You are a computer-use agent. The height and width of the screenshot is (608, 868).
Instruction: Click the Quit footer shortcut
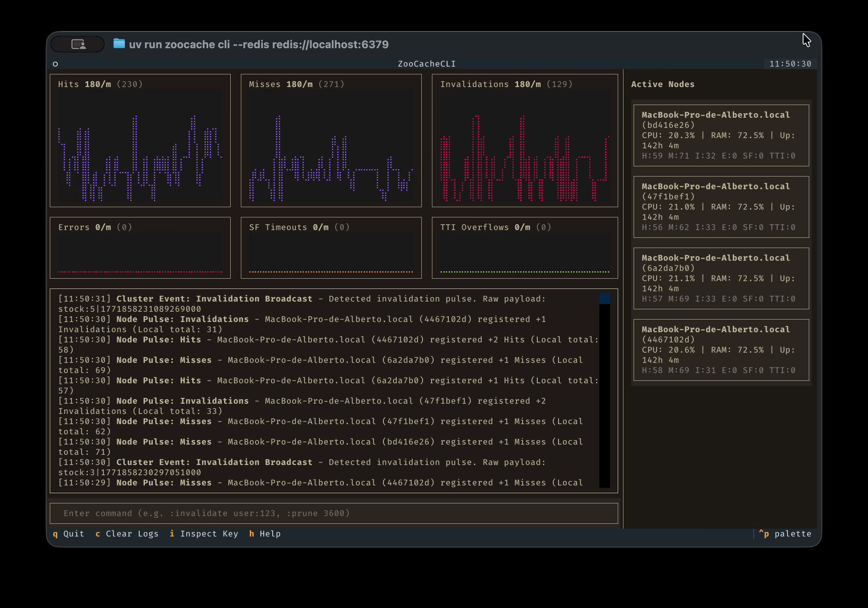[x=69, y=534]
